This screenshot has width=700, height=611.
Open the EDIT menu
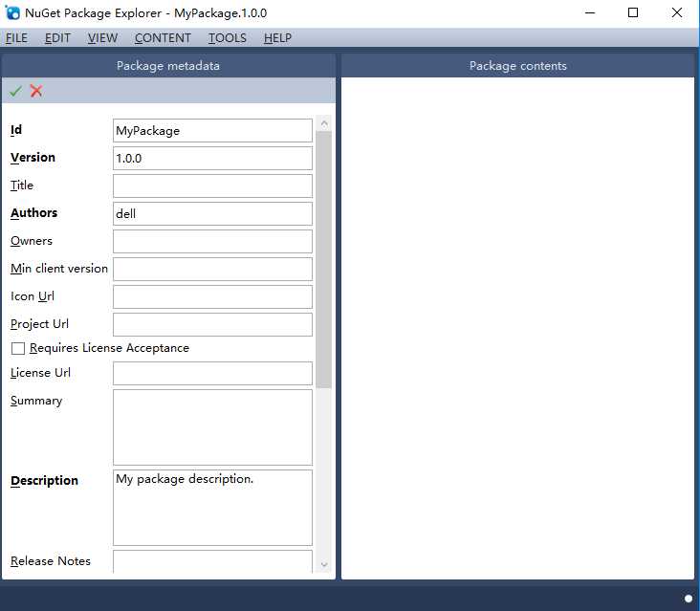[x=57, y=38]
